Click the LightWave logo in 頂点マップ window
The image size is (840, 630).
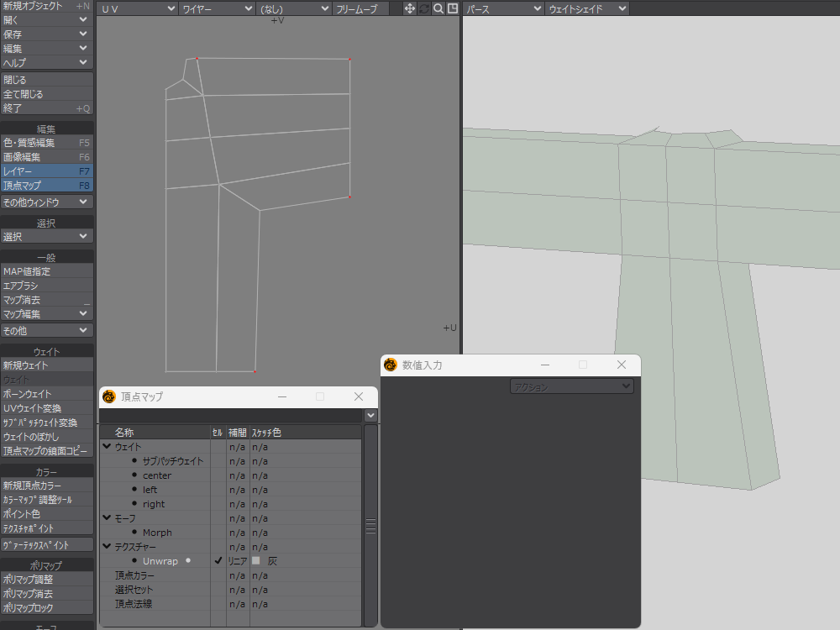pos(108,396)
